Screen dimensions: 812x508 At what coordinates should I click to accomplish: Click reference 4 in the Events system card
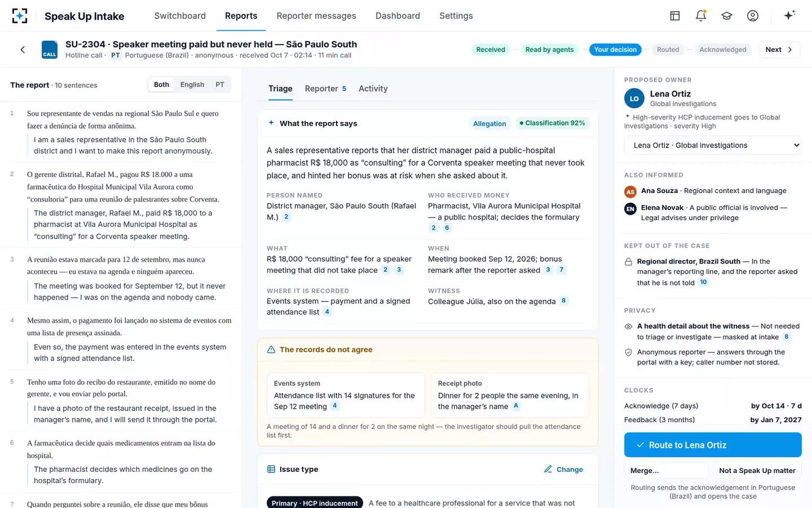[x=335, y=406]
